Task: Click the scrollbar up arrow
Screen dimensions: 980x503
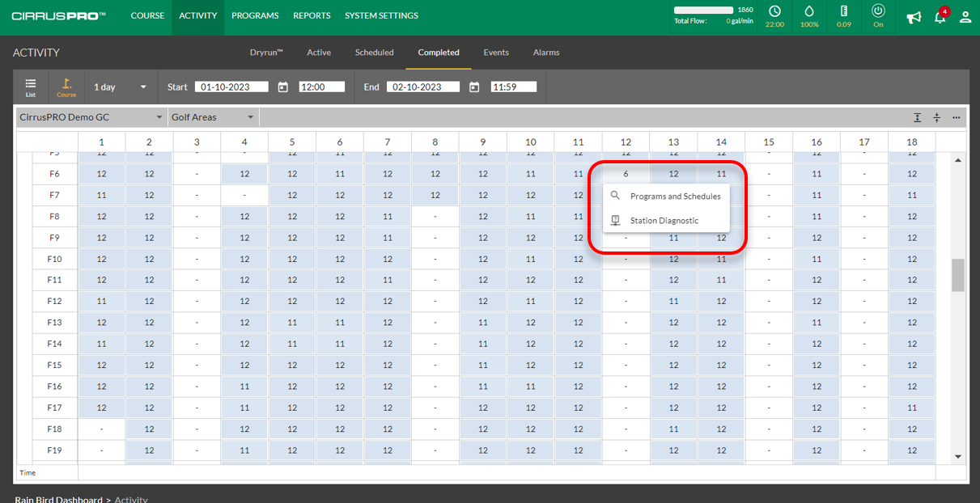Action: pyautogui.click(x=958, y=160)
